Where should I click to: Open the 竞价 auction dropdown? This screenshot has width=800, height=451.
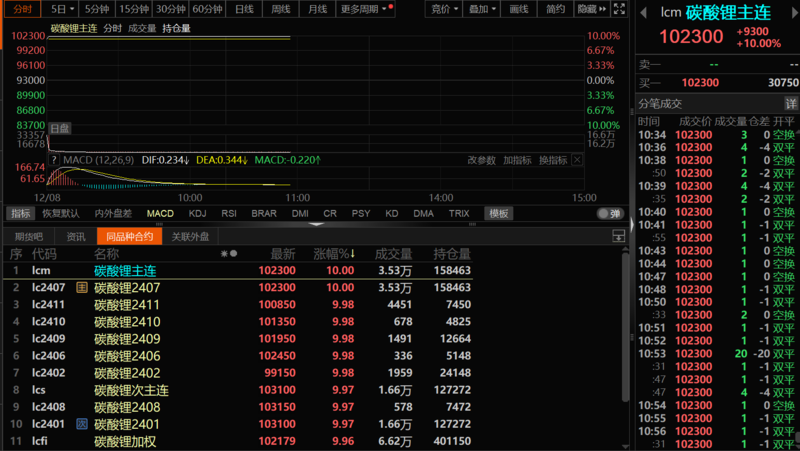click(x=445, y=9)
